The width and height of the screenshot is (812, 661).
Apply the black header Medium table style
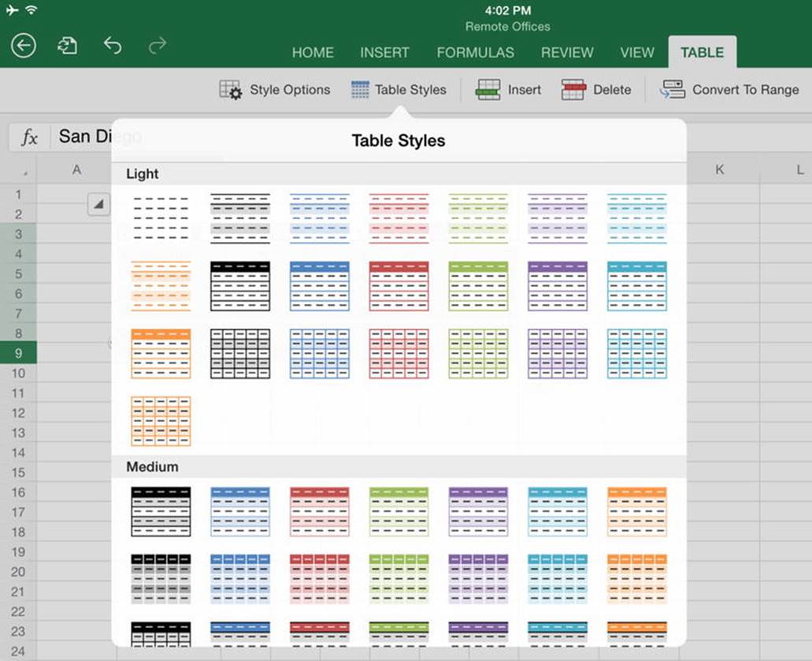click(x=161, y=512)
